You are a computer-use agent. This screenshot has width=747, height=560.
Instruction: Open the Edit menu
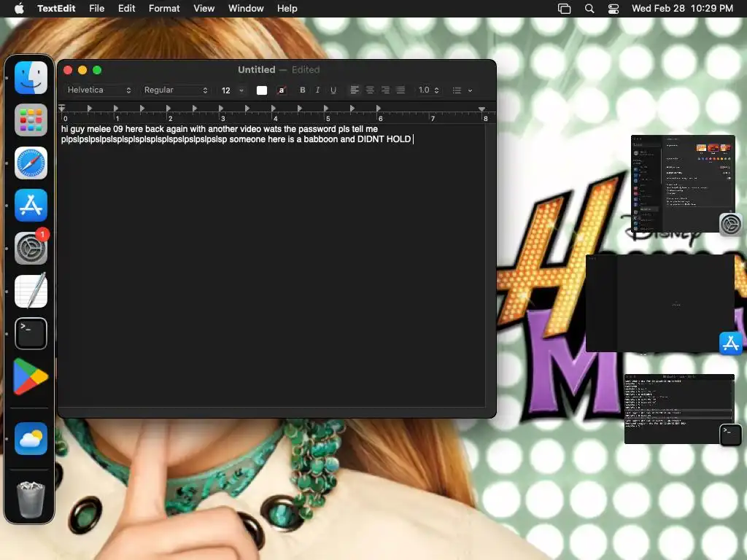point(127,8)
